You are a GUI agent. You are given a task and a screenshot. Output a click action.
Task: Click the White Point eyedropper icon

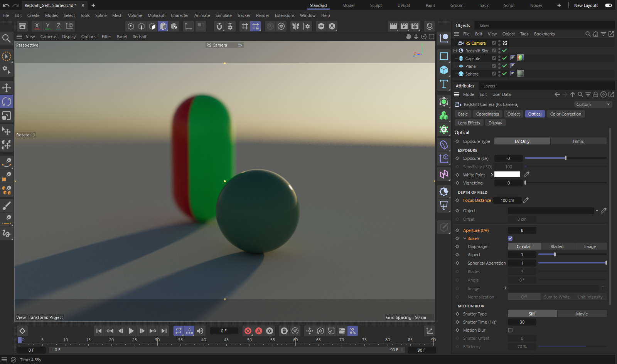526,174
